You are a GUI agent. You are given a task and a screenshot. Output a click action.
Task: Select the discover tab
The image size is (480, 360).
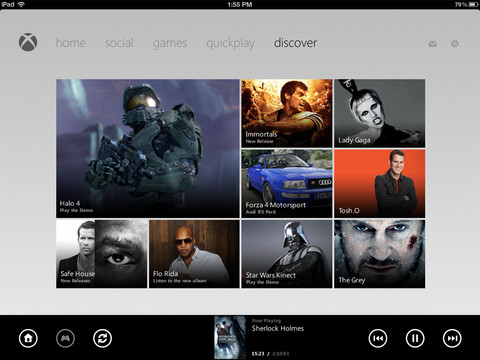pyautogui.click(x=295, y=43)
